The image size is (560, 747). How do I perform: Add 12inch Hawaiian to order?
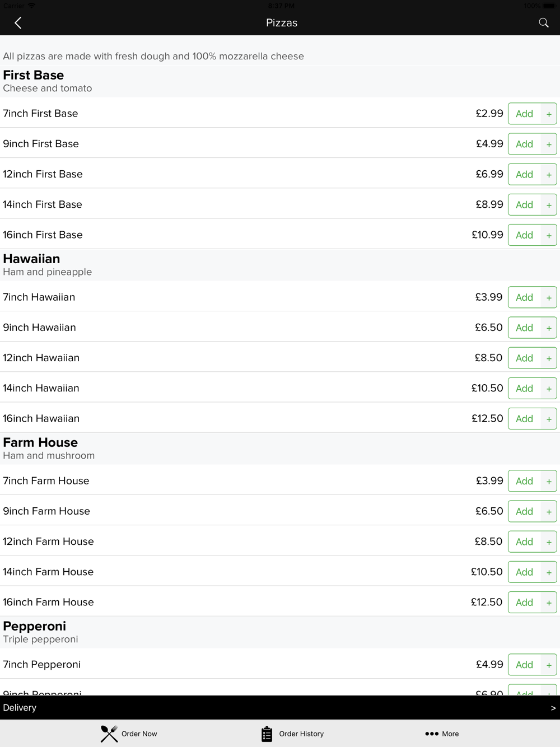532,358
